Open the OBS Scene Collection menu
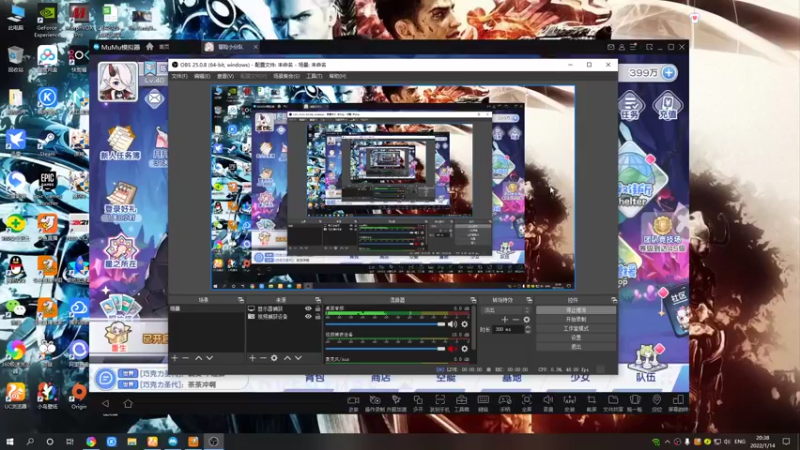The width and height of the screenshot is (800, 450). 286,76
